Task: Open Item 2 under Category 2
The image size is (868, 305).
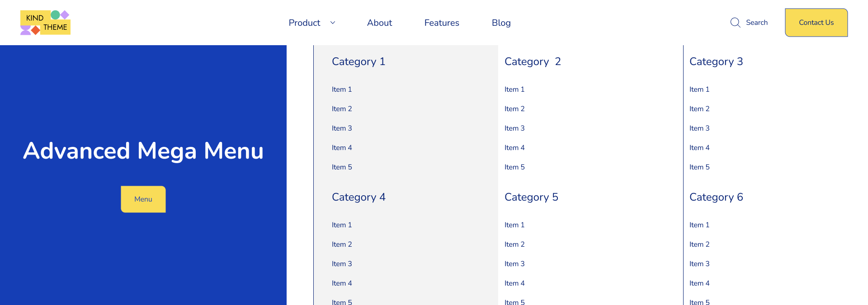Action: click(x=514, y=109)
